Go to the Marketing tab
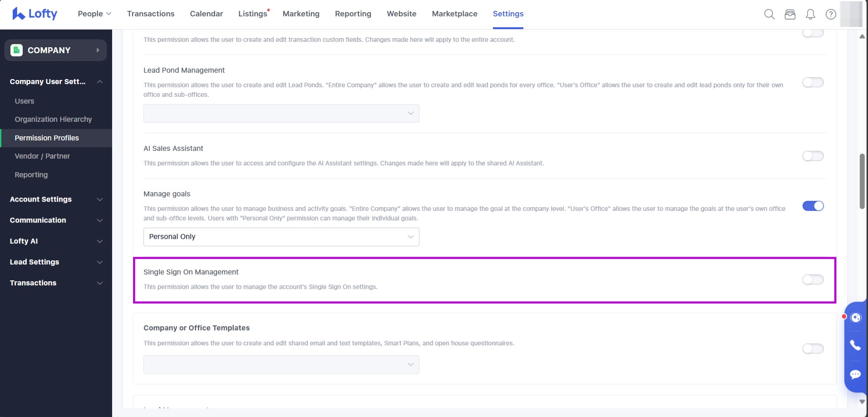The width and height of the screenshot is (868, 417). click(301, 14)
